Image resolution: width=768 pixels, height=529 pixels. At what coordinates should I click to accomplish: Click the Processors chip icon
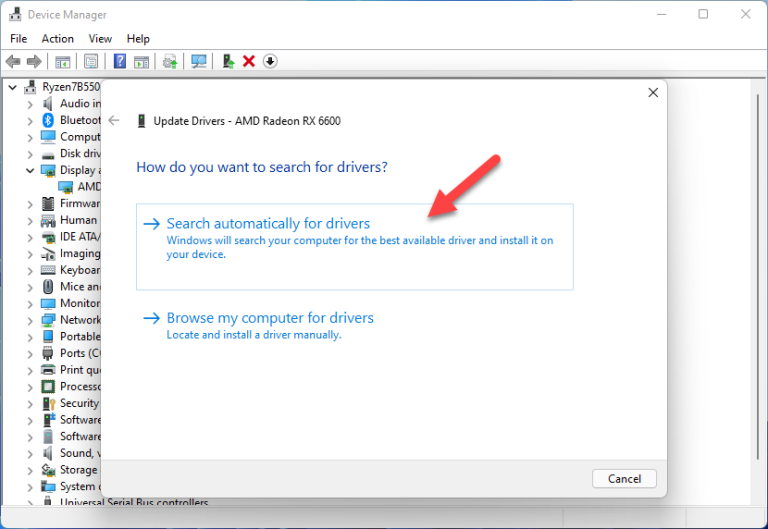48,386
